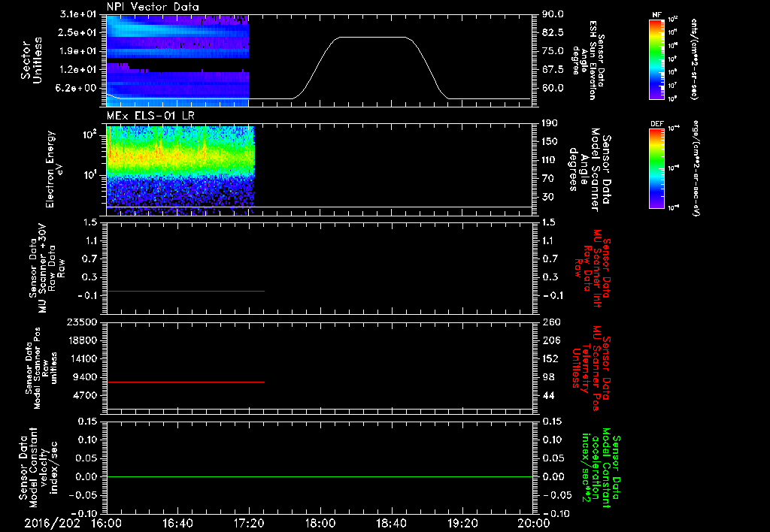Click the "60.0" elevation angle tick
Screen dimensions: 770x532
tap(553, 89)
